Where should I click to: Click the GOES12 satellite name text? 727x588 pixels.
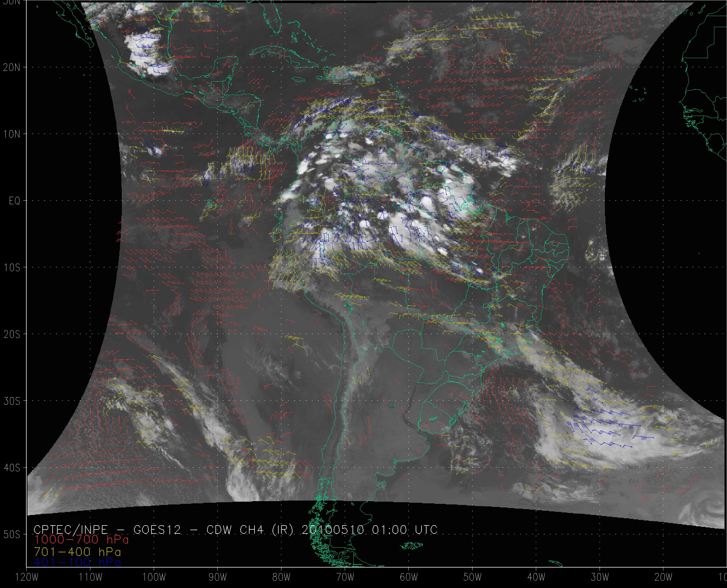(x=157, y=530)
